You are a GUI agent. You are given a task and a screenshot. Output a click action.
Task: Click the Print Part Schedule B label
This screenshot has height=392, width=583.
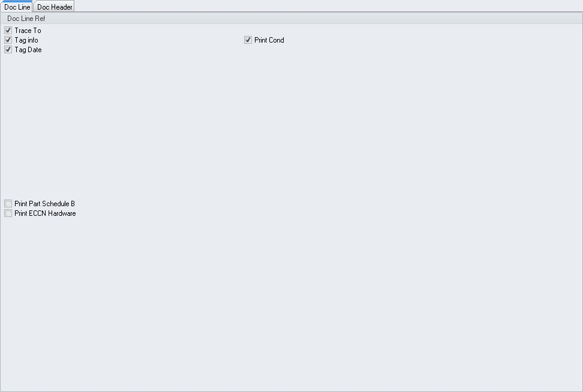(x=44, y=204)
